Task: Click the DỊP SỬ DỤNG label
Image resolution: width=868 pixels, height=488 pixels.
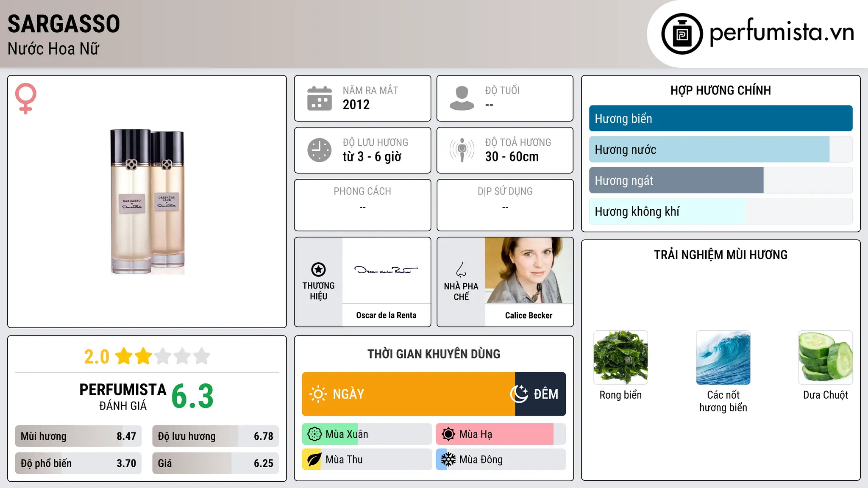Action: 505,191
